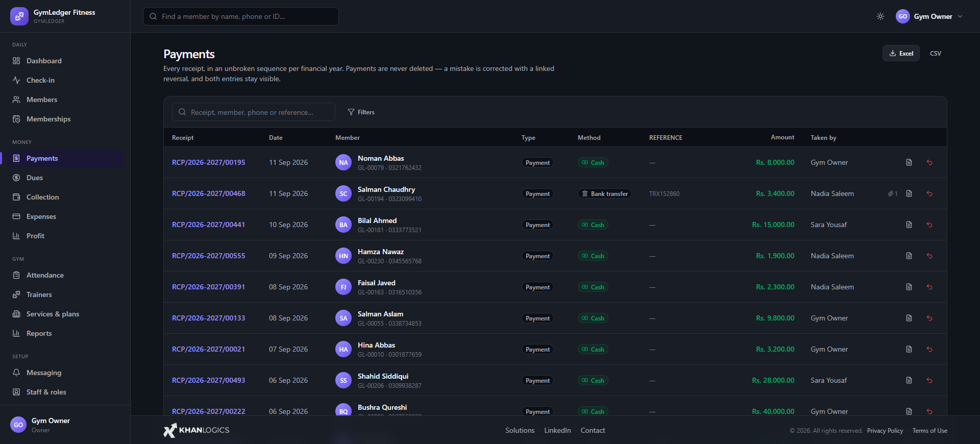Open receipt RCP/2026-2027/00468
This screenshot has height=444, width=980.
208,193
